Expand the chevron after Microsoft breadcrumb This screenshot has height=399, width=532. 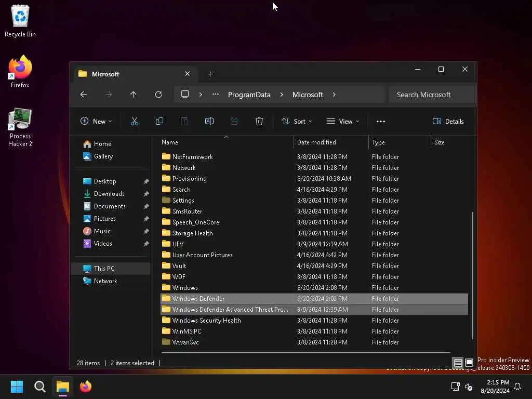pos(334,95)
